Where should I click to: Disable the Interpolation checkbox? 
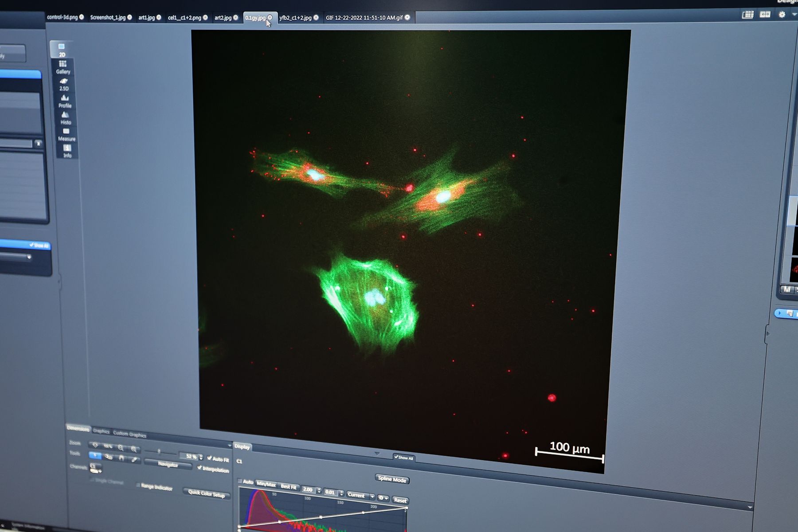(x=199, y=468)
